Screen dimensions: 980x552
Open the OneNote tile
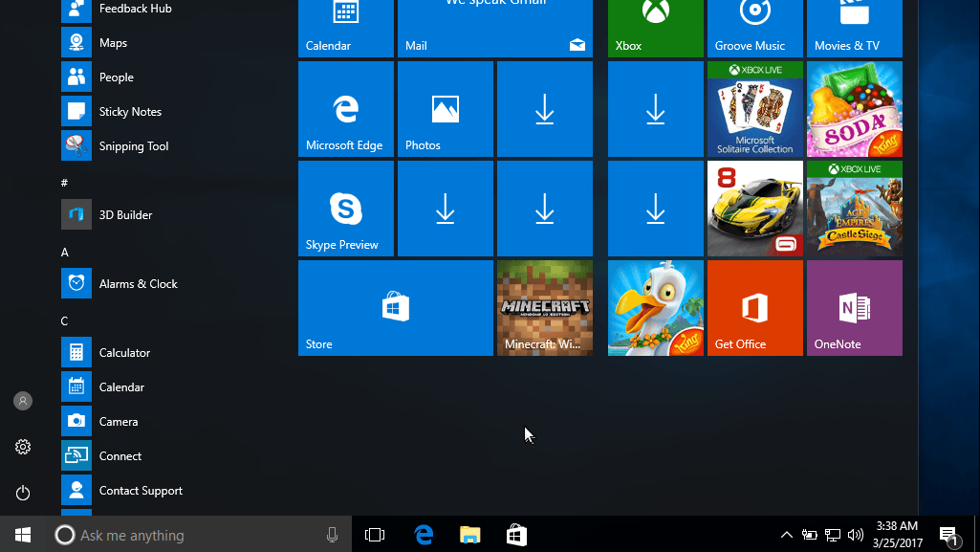coord(855,307)
